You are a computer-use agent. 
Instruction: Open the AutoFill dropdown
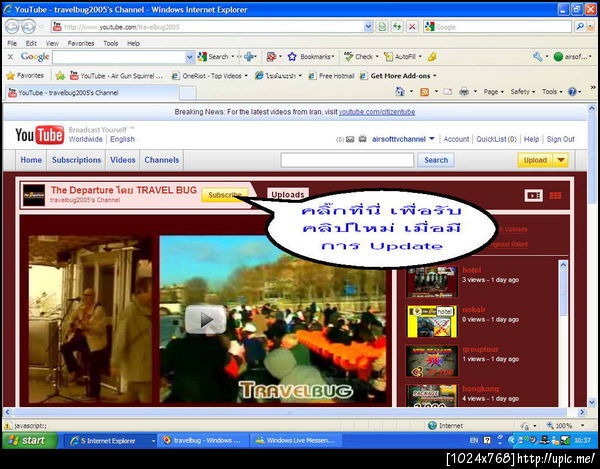pyautogui.click(x=403, y=57)
